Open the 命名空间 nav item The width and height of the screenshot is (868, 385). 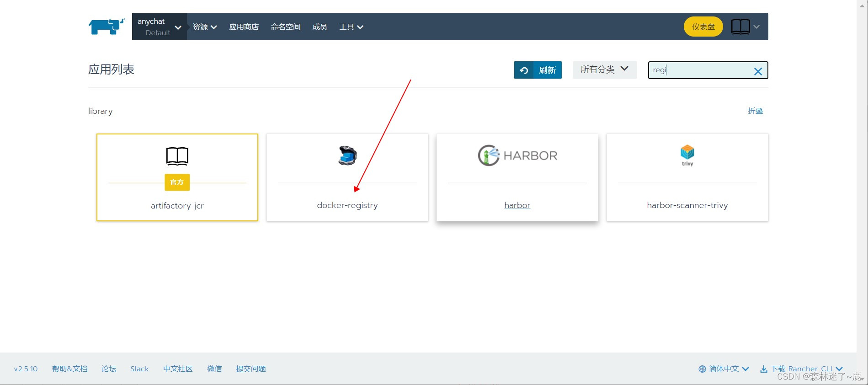pos(285,27)
